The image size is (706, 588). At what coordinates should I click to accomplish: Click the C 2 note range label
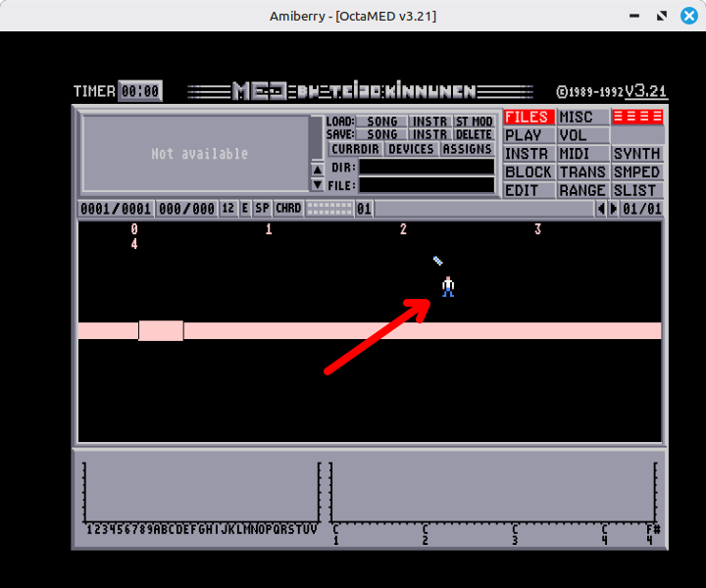coord(425,535)
